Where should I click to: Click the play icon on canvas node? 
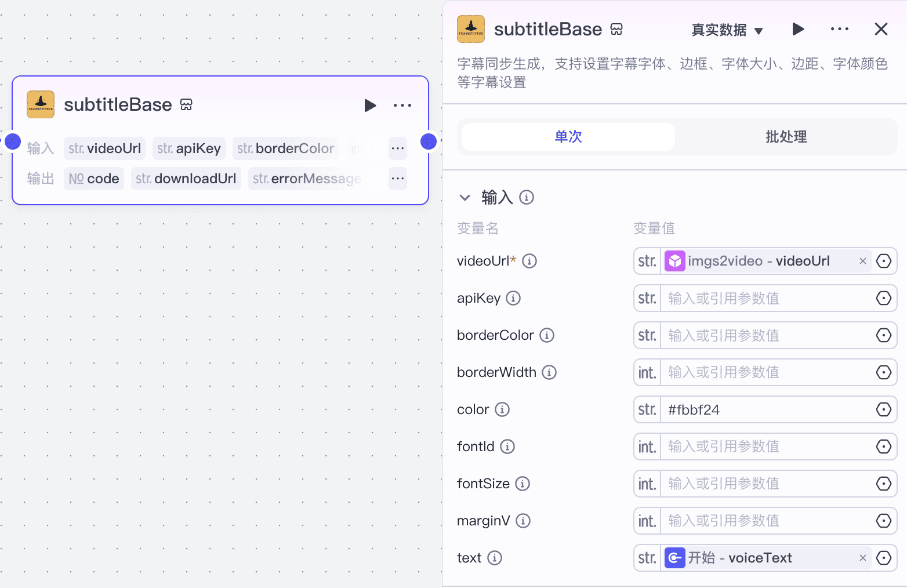(370, 105)
